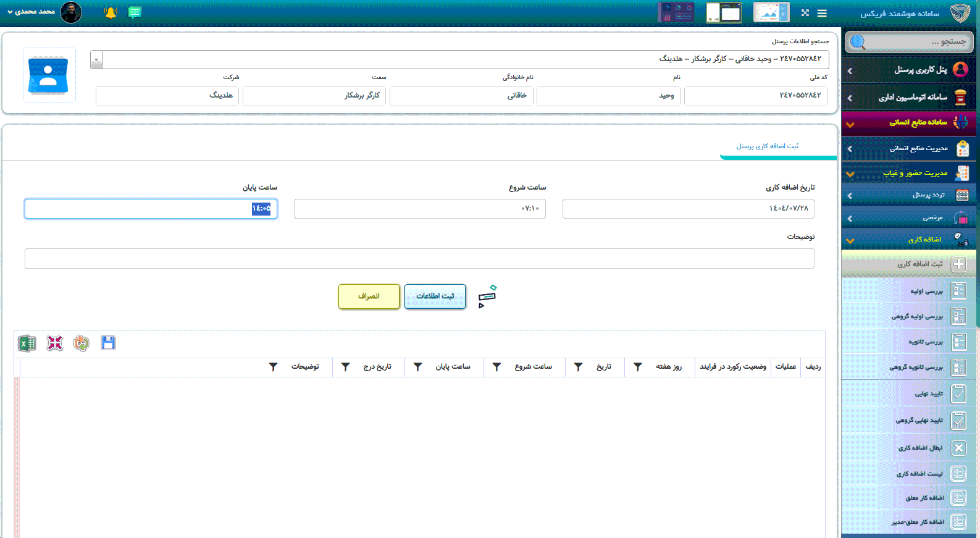Open بررسی اولیه in the sidebar
980x538 pixels.
(926, 291)
